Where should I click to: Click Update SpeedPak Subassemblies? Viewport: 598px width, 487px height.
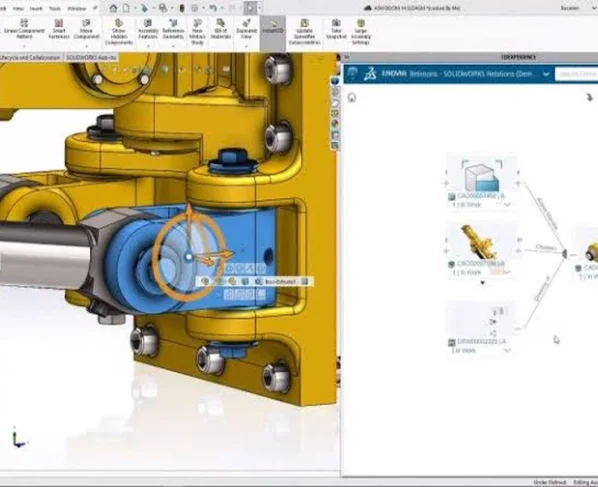(x=304, y=32)
